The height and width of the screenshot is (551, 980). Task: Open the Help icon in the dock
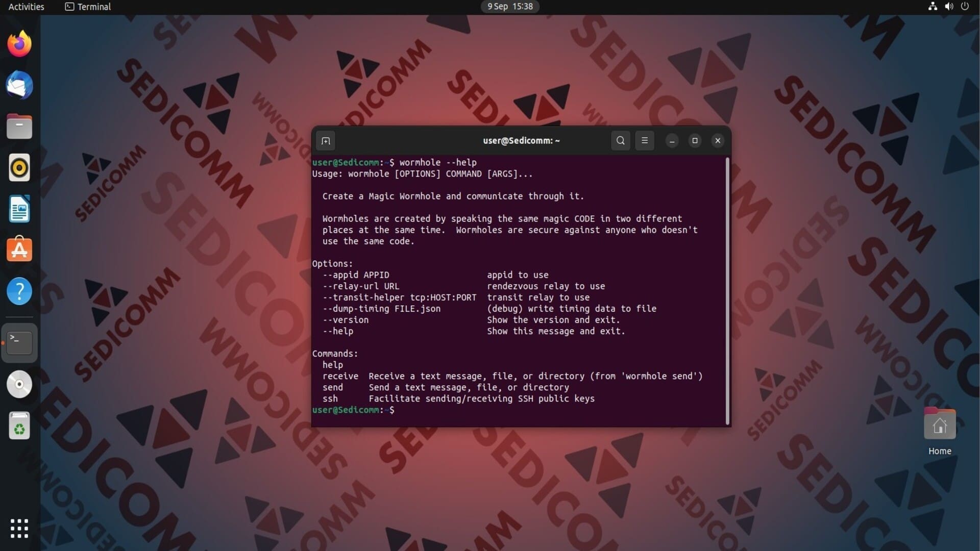19,291
